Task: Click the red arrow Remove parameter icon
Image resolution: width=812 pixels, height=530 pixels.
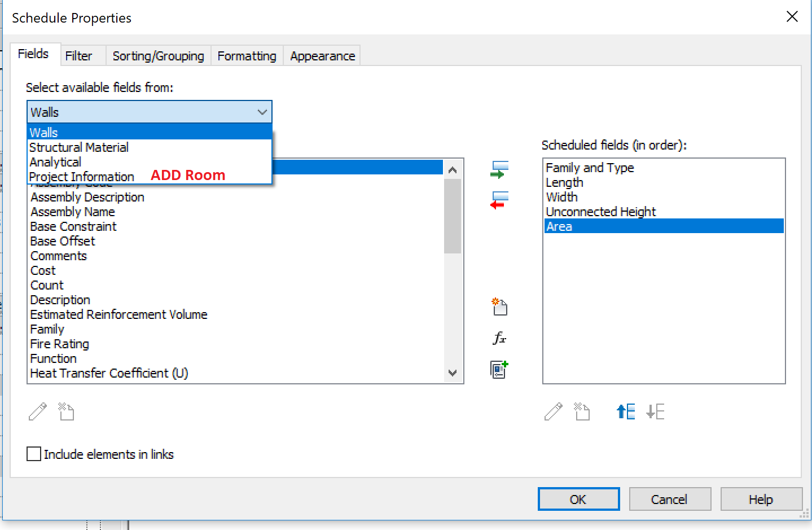Action: [499, 200]
